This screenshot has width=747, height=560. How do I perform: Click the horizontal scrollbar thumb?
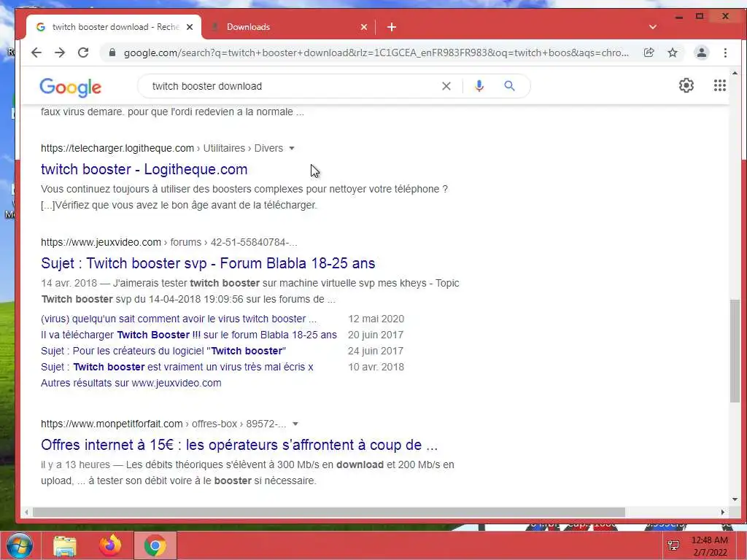pos(329,513)
